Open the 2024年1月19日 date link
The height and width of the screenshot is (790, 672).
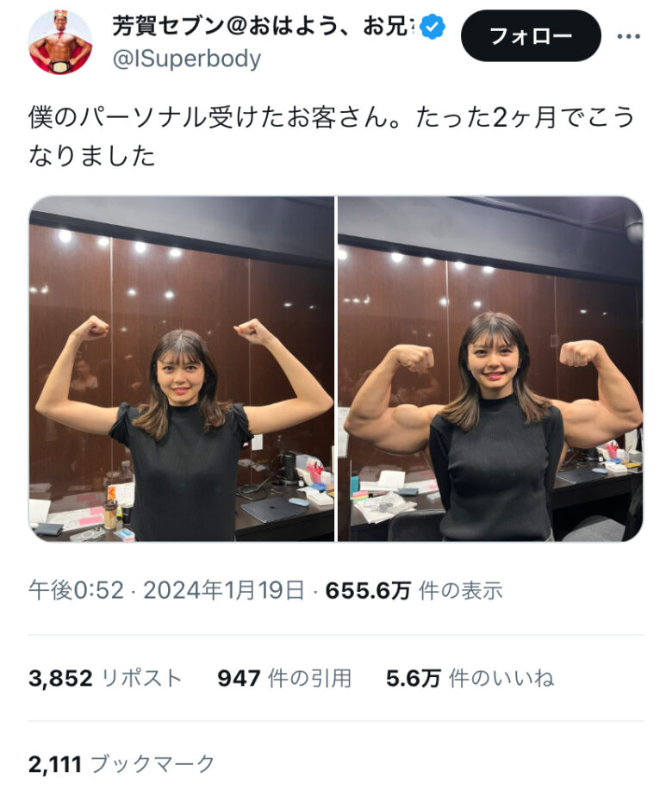pos(224,590)
